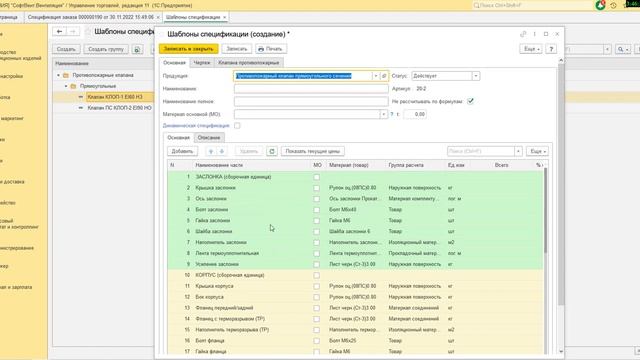Open the Статус dropdown

point(476,76)
